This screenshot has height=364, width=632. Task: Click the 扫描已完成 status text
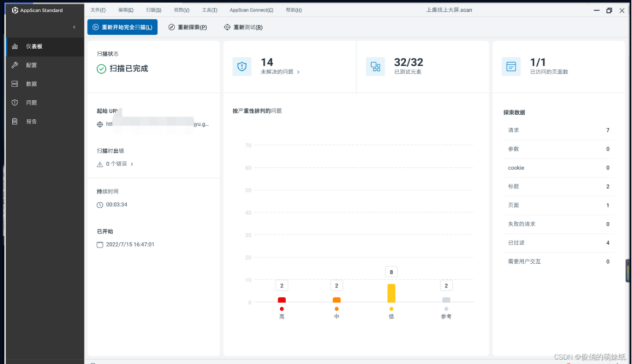click(x=129, y=68)
